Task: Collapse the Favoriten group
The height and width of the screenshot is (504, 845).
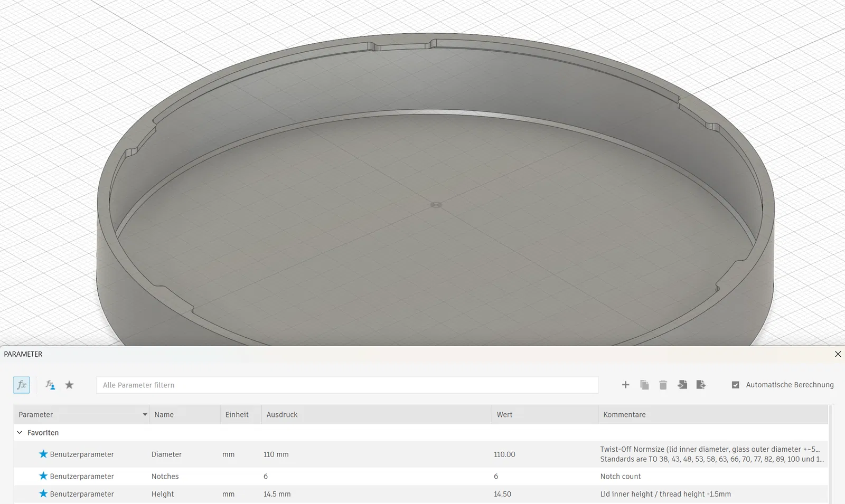Action: (x=20, y=432)
